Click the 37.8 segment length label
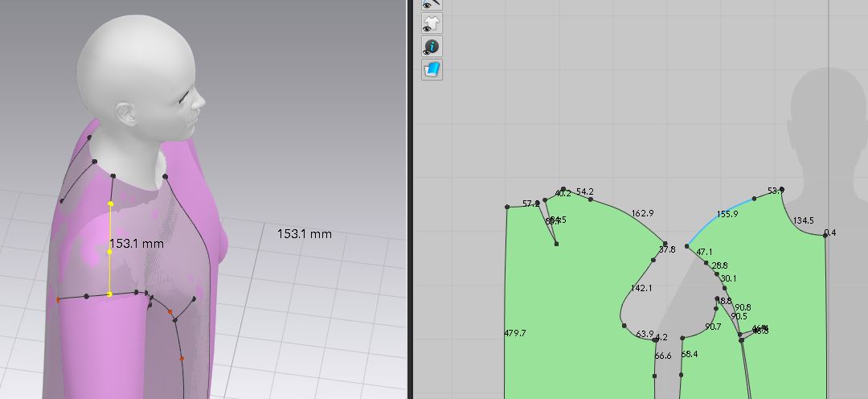The image size is (868, 399). click(667, 249)
